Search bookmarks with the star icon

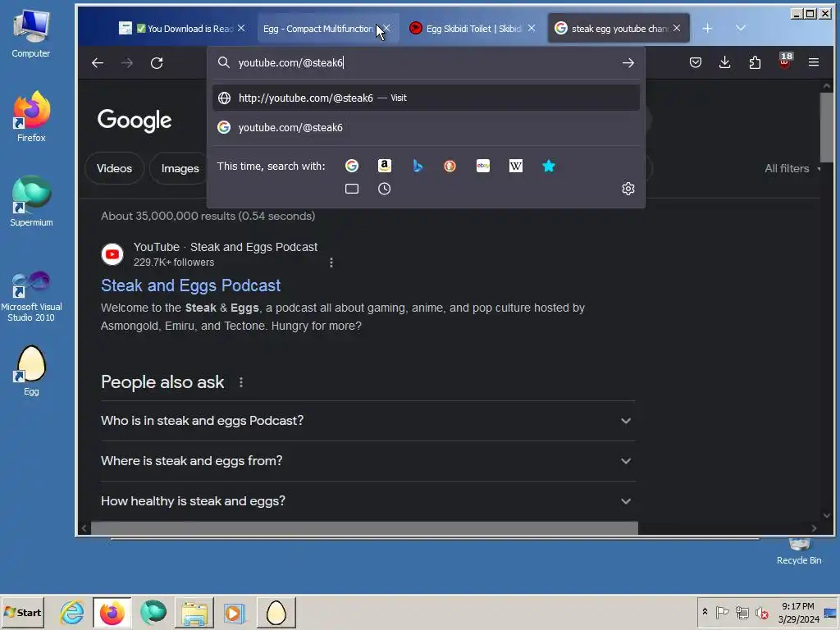click(549, 166)
